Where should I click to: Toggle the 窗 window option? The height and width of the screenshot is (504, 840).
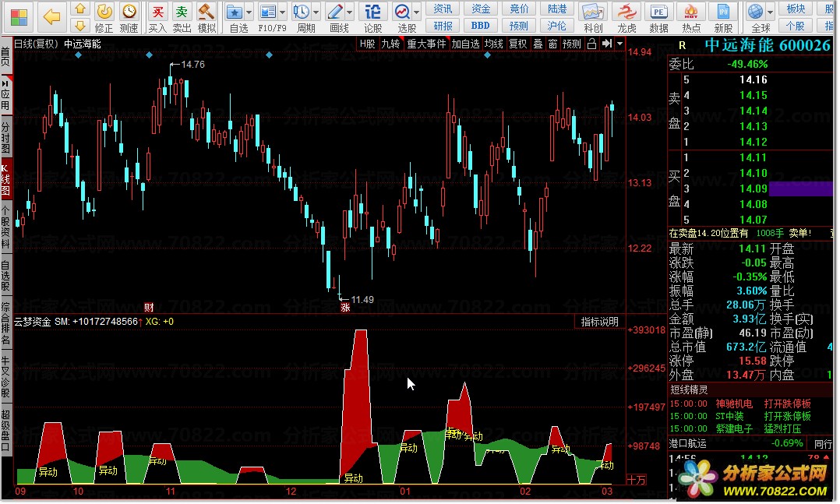point(553,44)
